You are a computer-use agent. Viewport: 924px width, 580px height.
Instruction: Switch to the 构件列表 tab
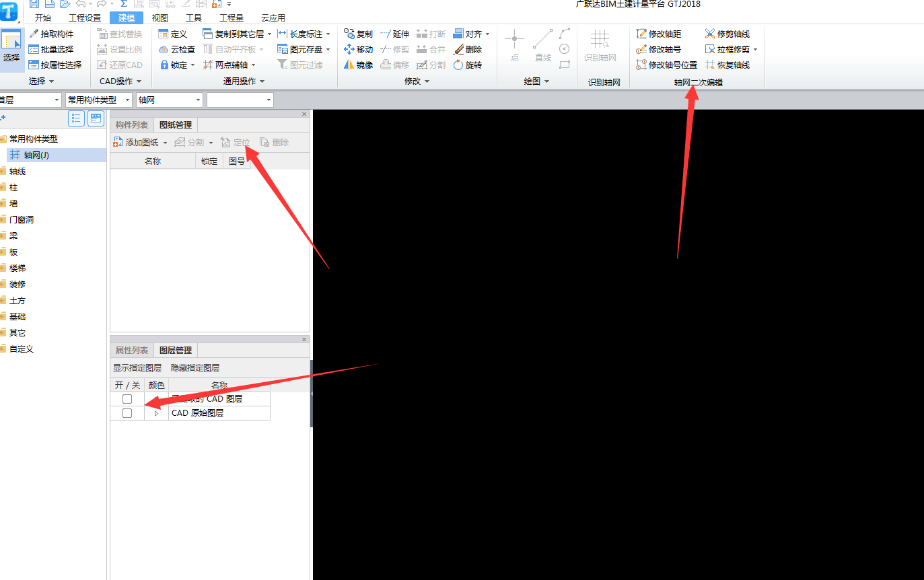point(132,125)
